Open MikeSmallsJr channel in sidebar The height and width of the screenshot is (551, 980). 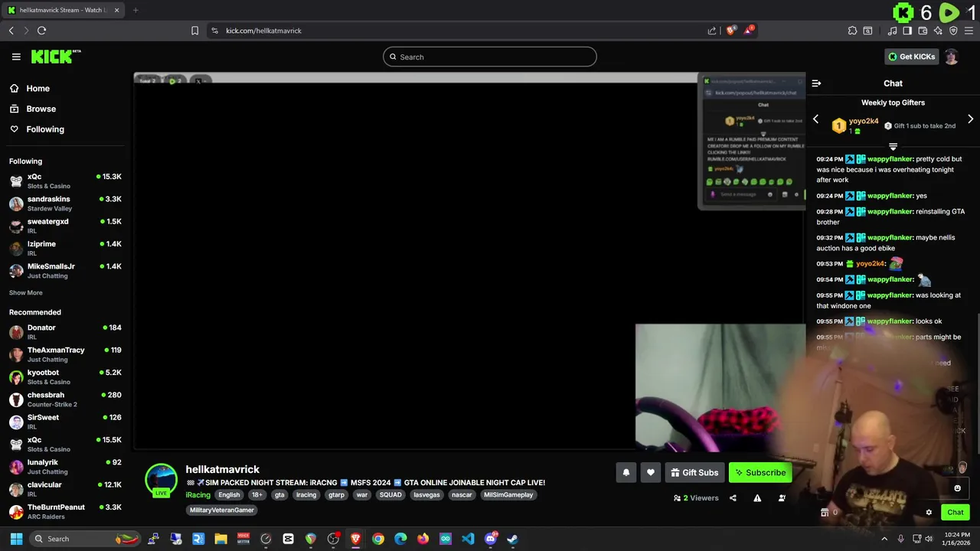click(65, 271)
